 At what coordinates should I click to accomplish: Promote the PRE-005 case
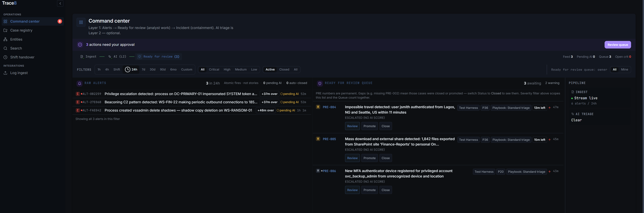pos(369,158)
